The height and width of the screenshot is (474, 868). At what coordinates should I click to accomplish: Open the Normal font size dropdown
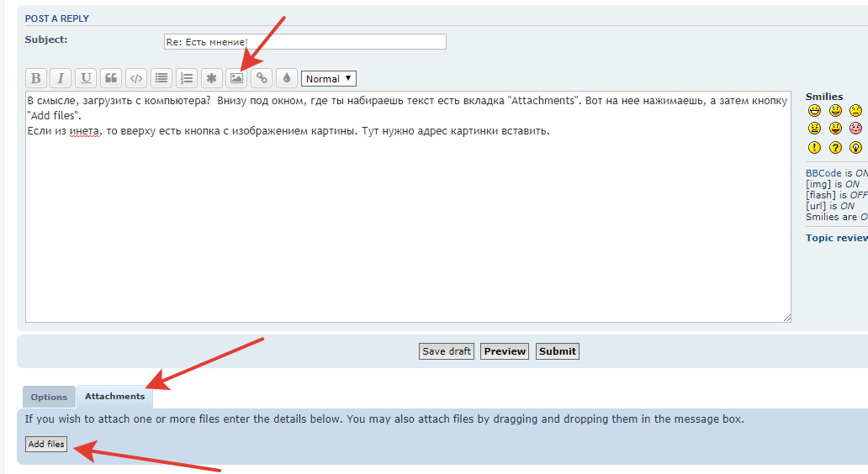pos(329,78)
